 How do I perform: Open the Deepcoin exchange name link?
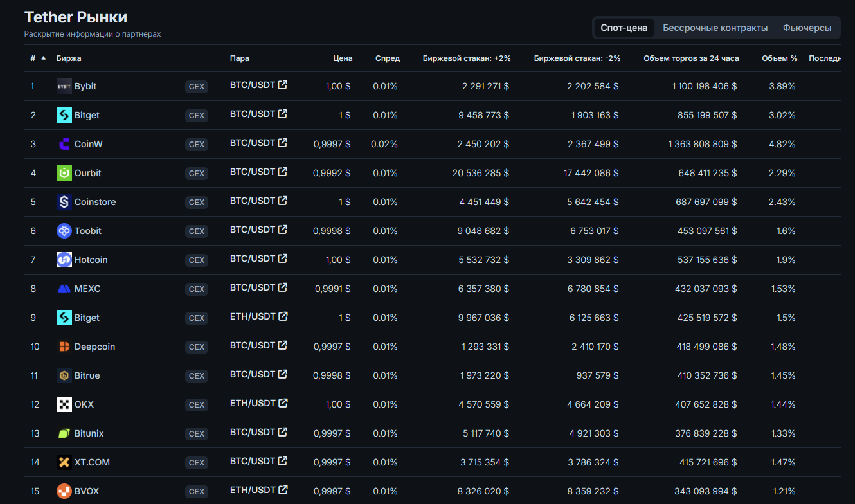(95, 346)
